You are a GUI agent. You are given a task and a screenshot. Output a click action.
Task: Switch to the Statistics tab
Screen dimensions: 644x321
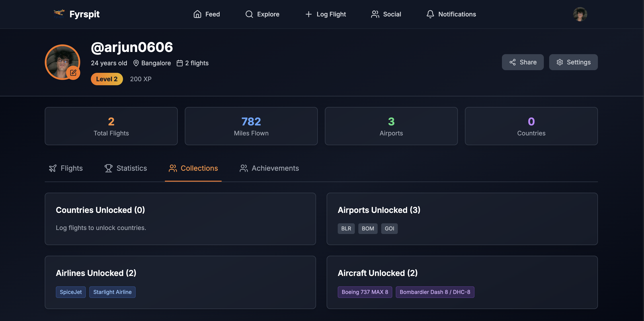(x=126, y=168)
